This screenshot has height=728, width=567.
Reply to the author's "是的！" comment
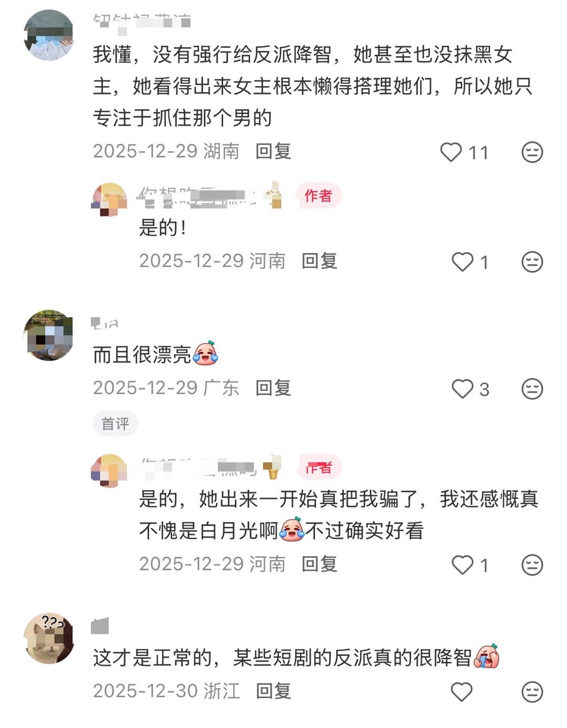(x=319, y=261)
